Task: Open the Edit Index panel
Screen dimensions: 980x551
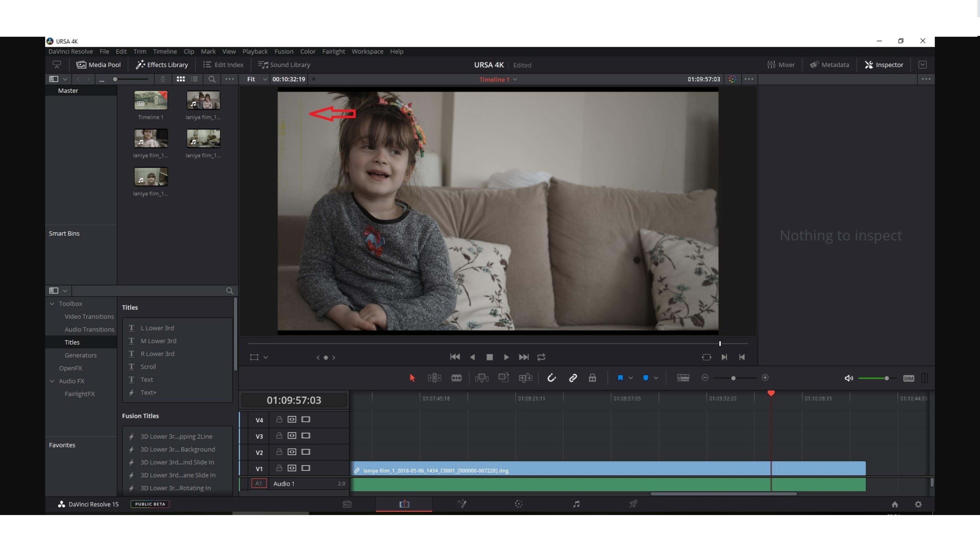Action: pos(223,65)
